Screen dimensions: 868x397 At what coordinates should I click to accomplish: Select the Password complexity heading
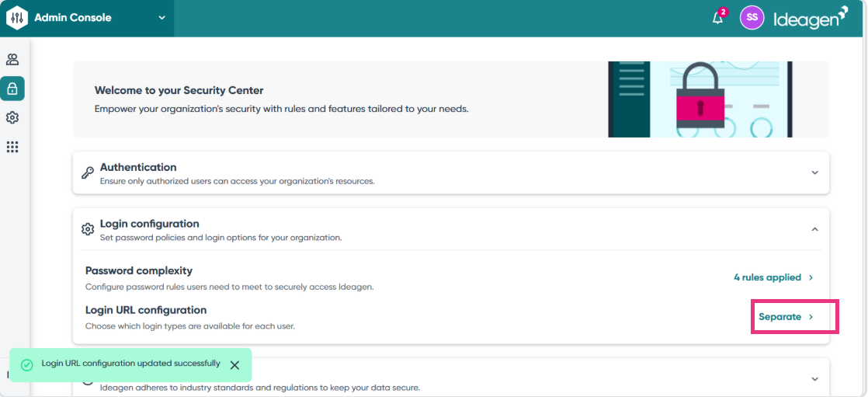(139, 271)
